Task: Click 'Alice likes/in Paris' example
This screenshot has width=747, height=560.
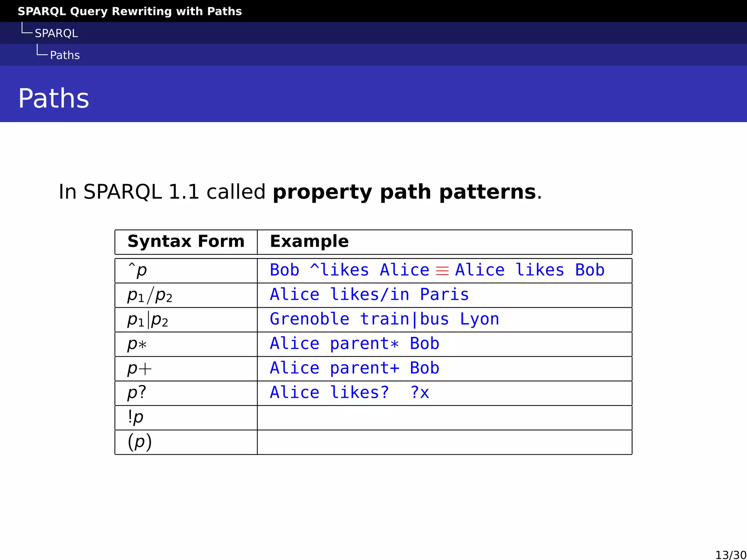Action: [369, 295]
